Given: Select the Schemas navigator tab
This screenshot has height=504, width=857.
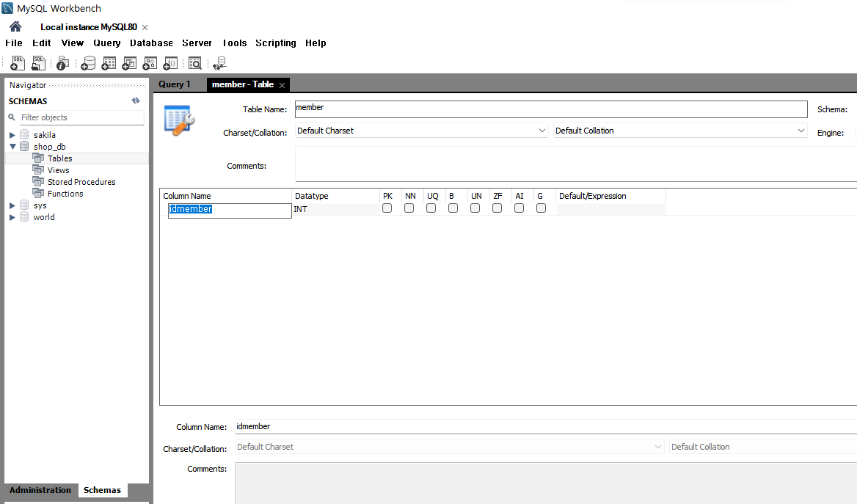Looking at the screenshot, I should click(x=102, y=490).
